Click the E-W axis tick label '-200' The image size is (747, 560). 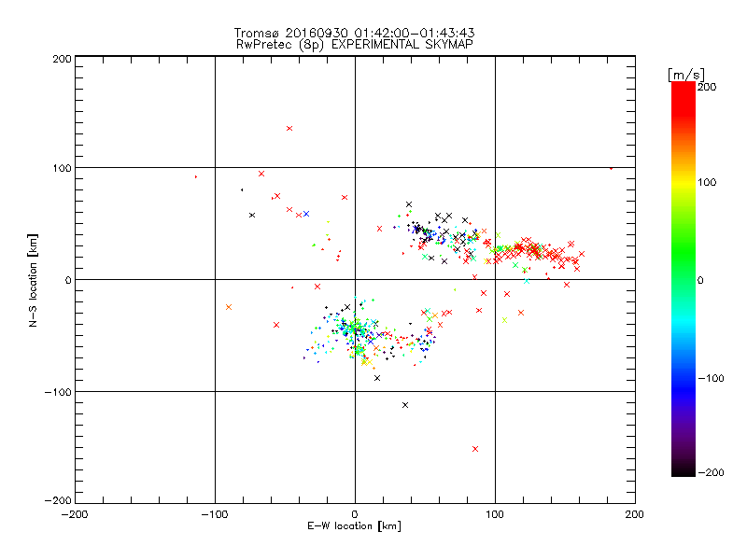(75, 514)
